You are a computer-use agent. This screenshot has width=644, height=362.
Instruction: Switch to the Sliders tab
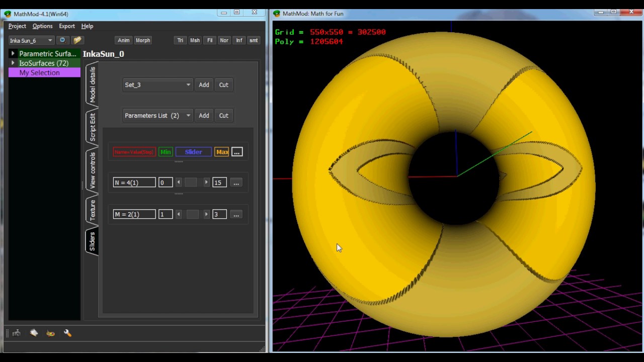pyautogui.click(x=92, y=241)
